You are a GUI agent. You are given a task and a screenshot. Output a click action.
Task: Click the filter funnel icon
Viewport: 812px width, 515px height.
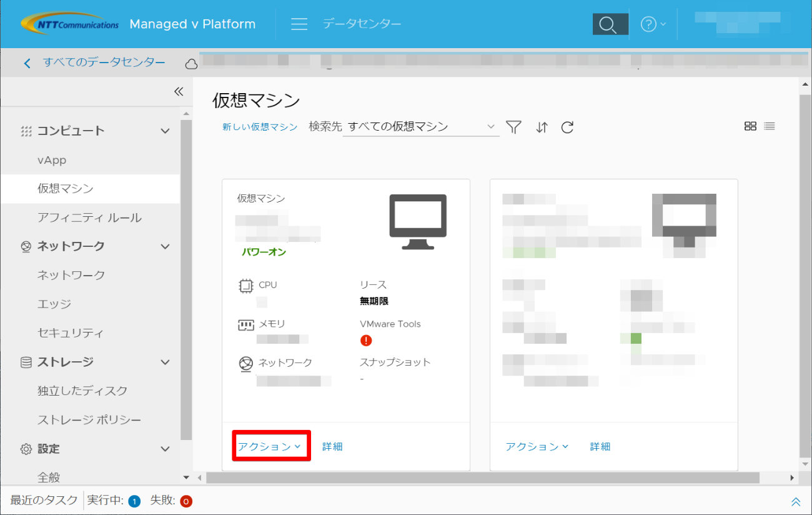[x=513, y=127]
